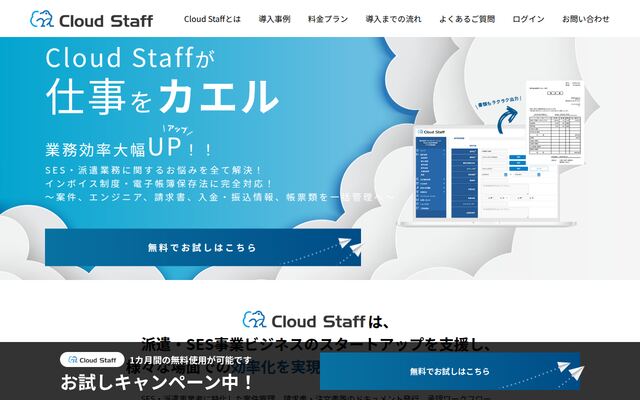Click the インボイス制度・電子帳簿保存法に完全対応 line

tap(158, 184)
